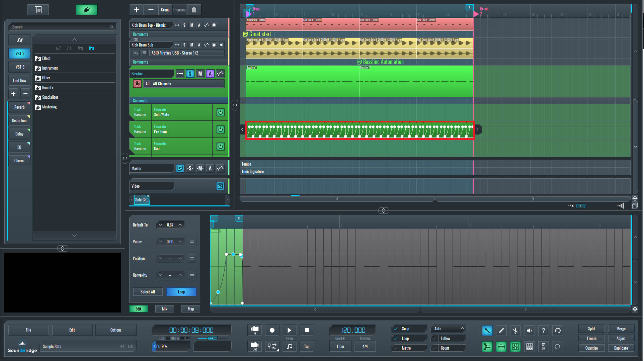Select the VST 3 tab

click(20, 67)
